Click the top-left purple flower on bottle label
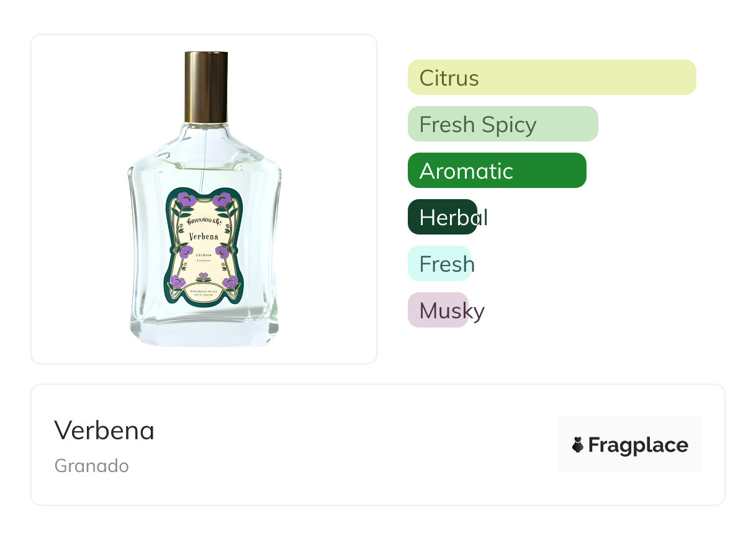 185,200
